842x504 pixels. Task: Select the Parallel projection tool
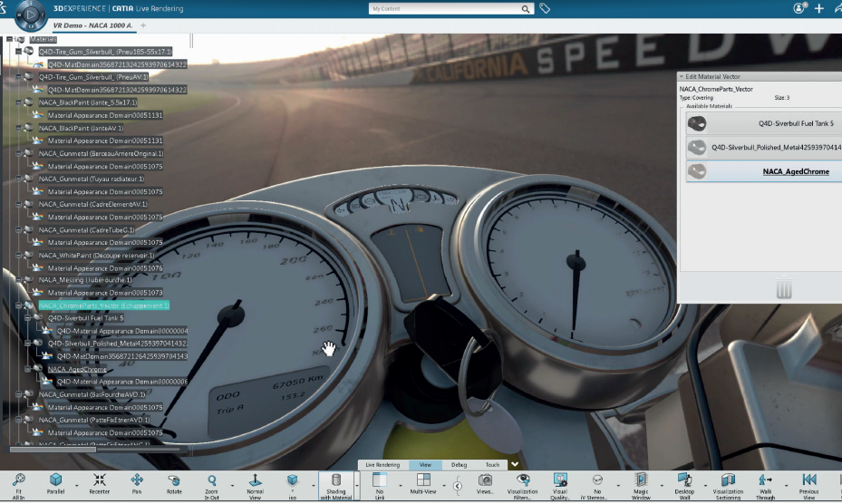(x=55, y=484)
